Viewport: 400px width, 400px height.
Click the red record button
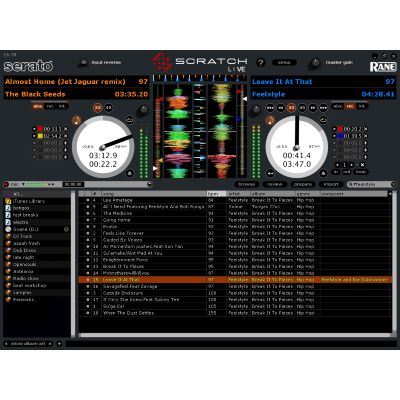click(6, 184)
